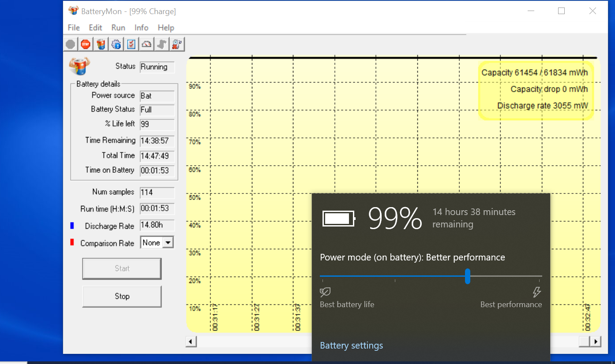Click the 14 hours 38 minutes remaining text
Image resolution: width=615 pixels, height=364 pixels.
click(x=474, y=218)
